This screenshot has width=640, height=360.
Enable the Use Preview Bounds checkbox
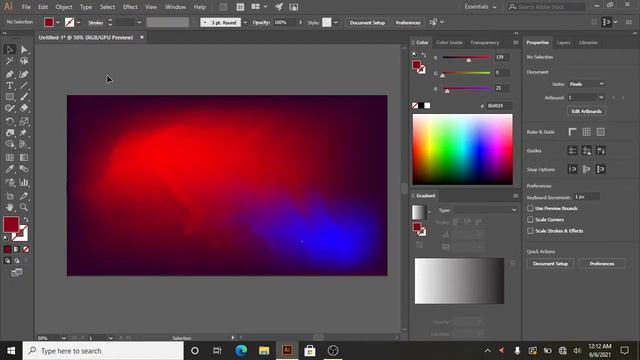click(x=530, y=209)
